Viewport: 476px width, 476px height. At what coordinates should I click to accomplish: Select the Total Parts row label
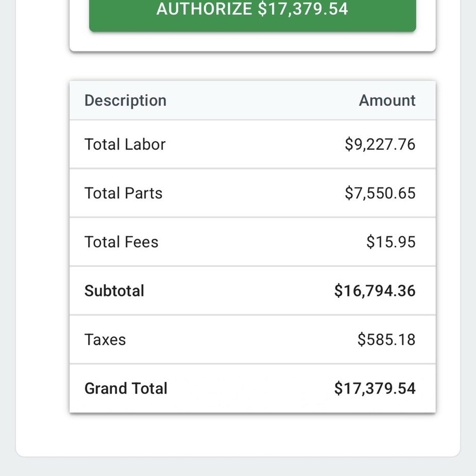click(x=123, y=193)
